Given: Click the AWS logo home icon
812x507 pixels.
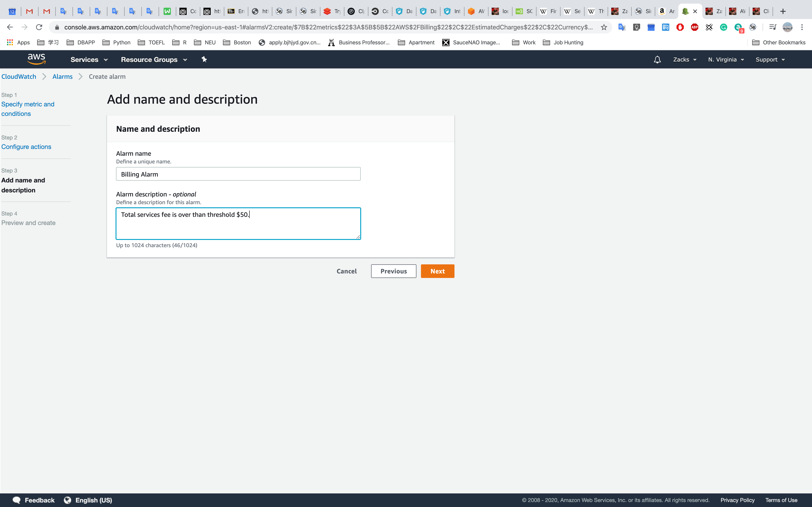Looking at the screenshot, I should tap(36, 59).
